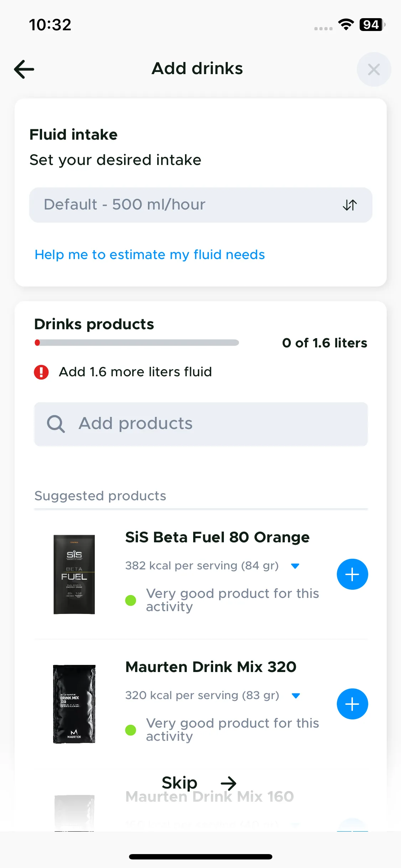This screenshot has width=401, height=868.
Task: Tap the Add products search field
Action: tap(201, 424)
